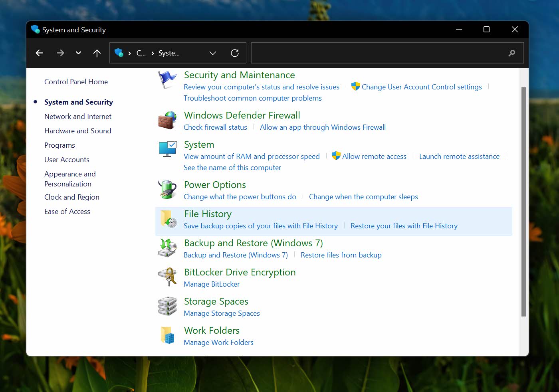The height and width of the screenshot is (392, 559).
Task: Open Appearance and Personalization category
Action: (70, 179)
